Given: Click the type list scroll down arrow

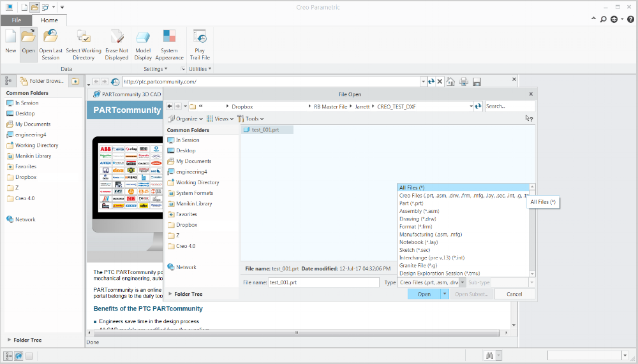Looking at the screenshot, I should click(x=532, y=273).
